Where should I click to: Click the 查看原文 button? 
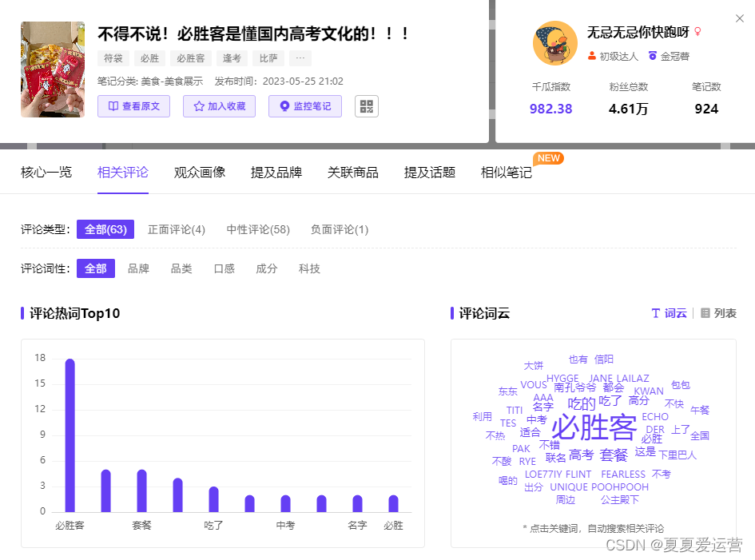134,106
